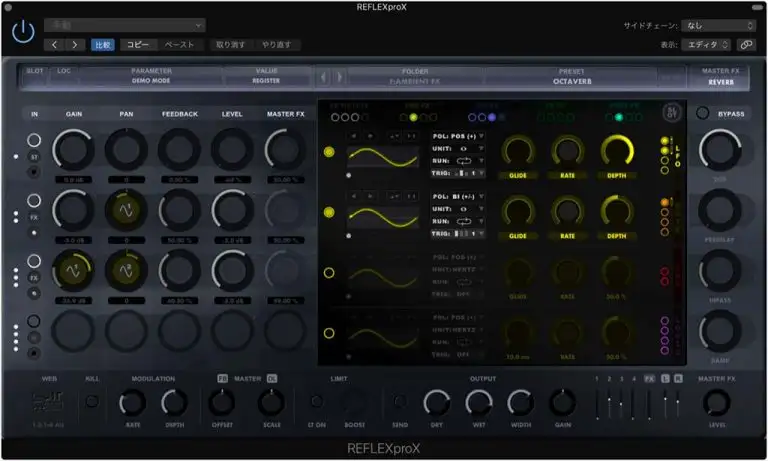The height and width of the screenshot is (461, 768).
Task: Click second row FEEDBACK knob
Action: (179, 210)
